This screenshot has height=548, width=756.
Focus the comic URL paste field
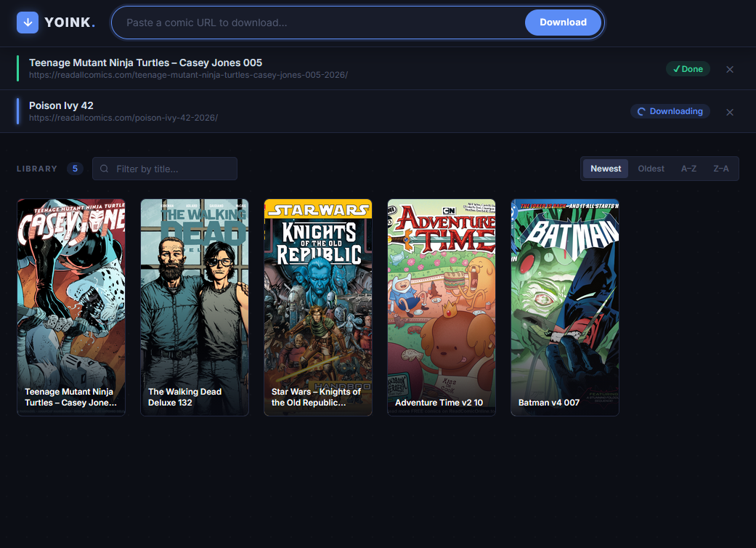320,23
